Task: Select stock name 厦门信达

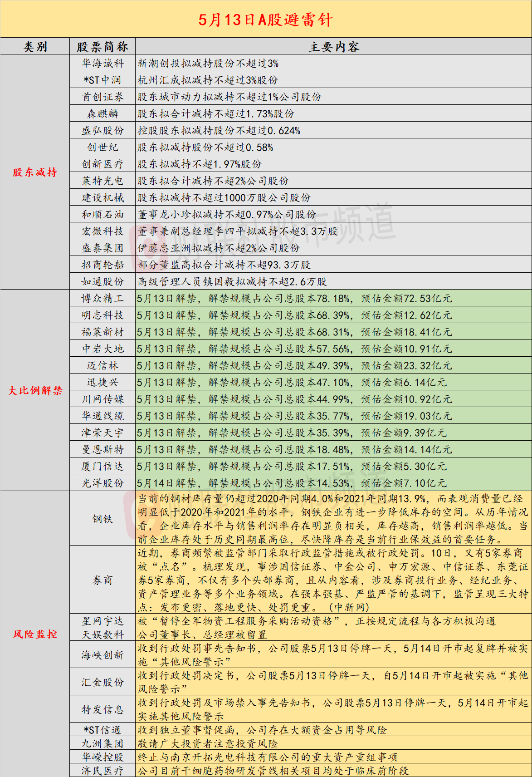Action: click(x=102, y=466)
